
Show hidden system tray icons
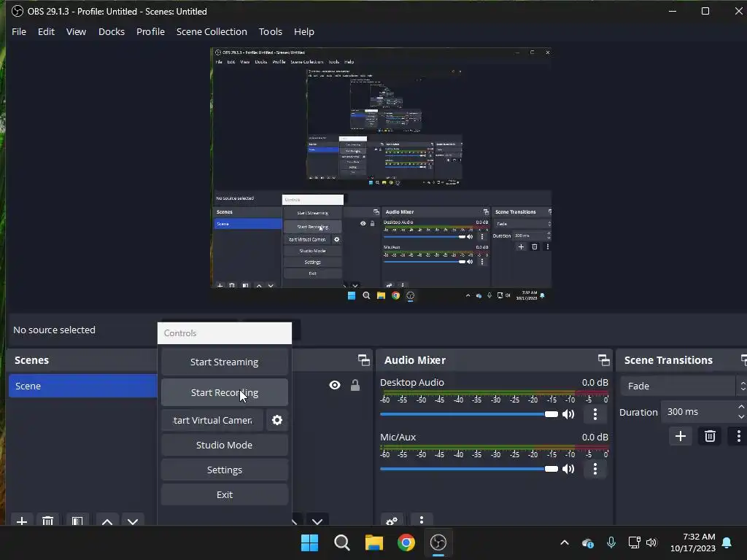point(565,542)
